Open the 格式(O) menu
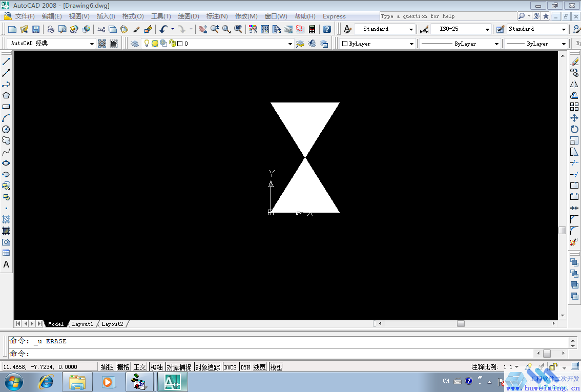This screenshot has height=392, width=581. tap(133, 16)
